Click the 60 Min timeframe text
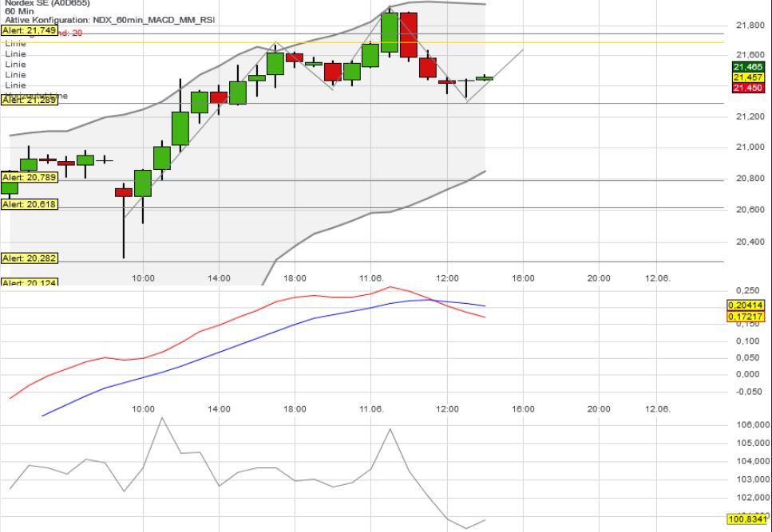Screen dimensions: 772x532 click(19, 11)
